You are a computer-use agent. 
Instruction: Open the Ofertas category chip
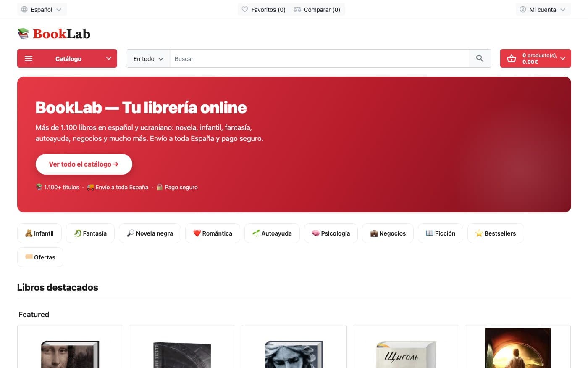point(40,257)
